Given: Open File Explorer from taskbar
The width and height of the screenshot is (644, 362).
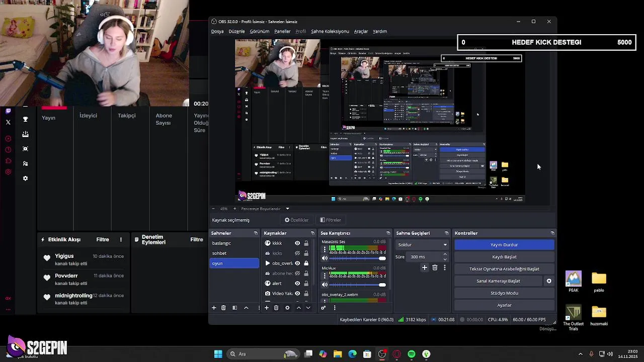Looking at the screenshot, I should (338, 354).
